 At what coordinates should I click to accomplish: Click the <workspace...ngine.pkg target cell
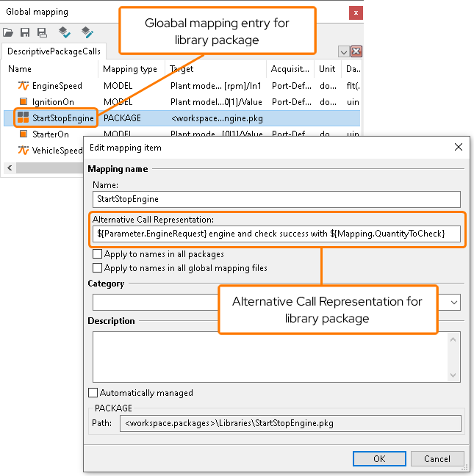coord(217,118)
